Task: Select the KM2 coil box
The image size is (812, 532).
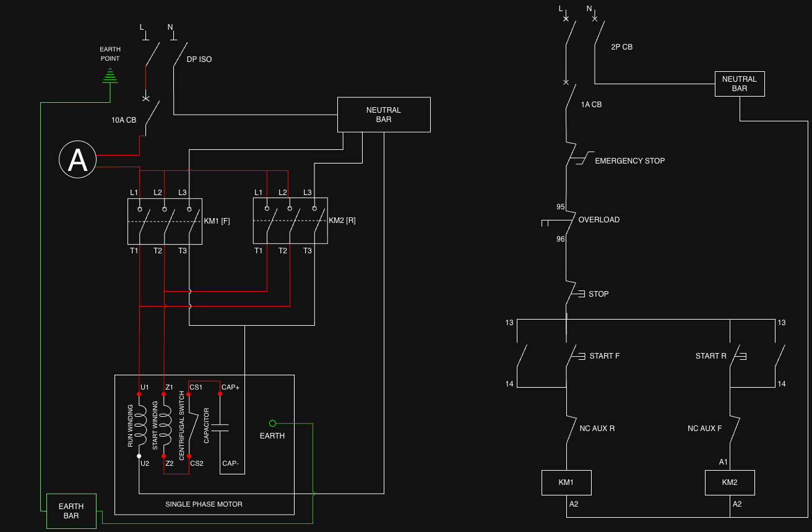Action: pyautogui.click(x=730, y=482)
